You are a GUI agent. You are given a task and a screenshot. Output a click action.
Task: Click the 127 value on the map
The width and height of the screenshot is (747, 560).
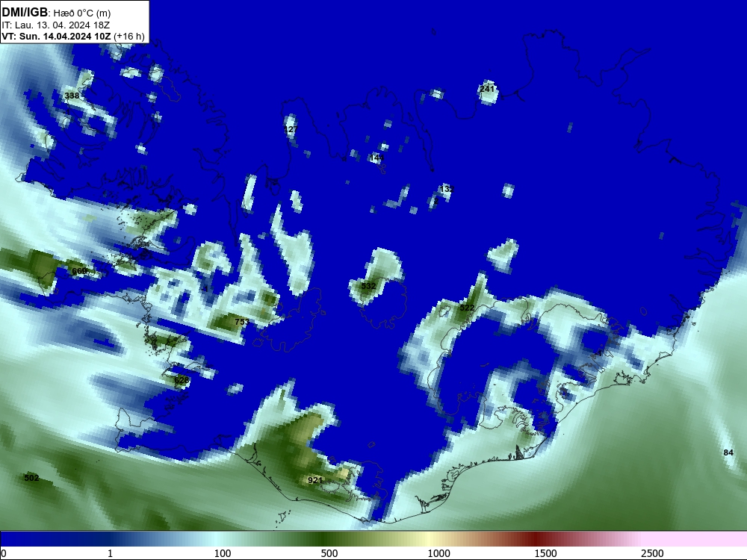point(291,129)
